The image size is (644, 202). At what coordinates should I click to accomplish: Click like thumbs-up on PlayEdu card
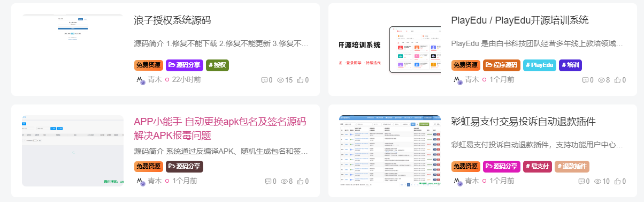(x=617, y=80)
